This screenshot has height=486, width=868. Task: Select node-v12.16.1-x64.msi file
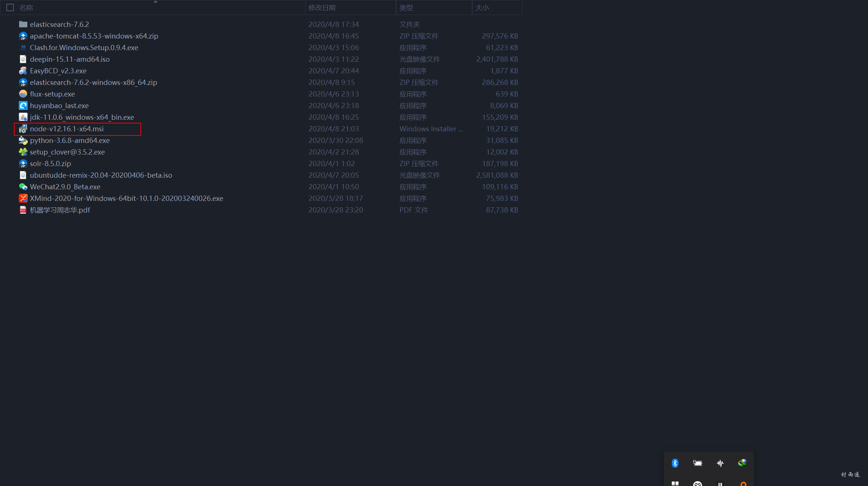point(67,129)
